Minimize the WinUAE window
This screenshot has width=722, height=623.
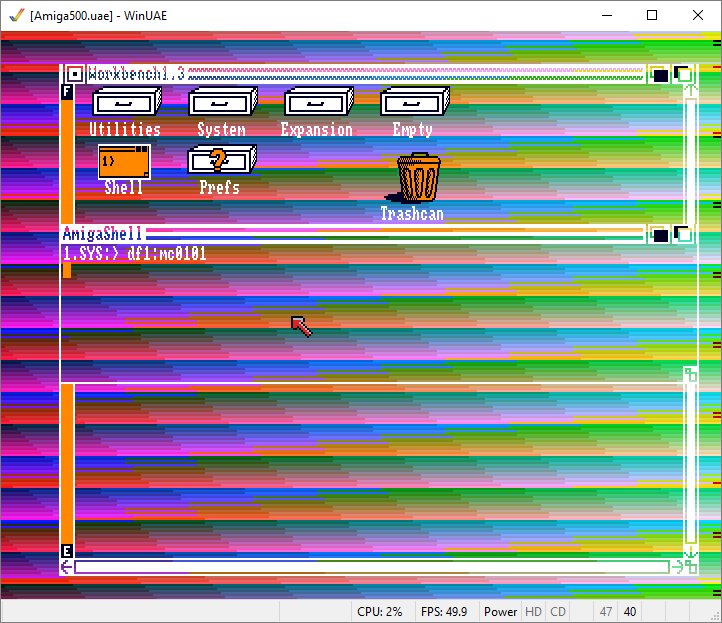click(607, 15)
